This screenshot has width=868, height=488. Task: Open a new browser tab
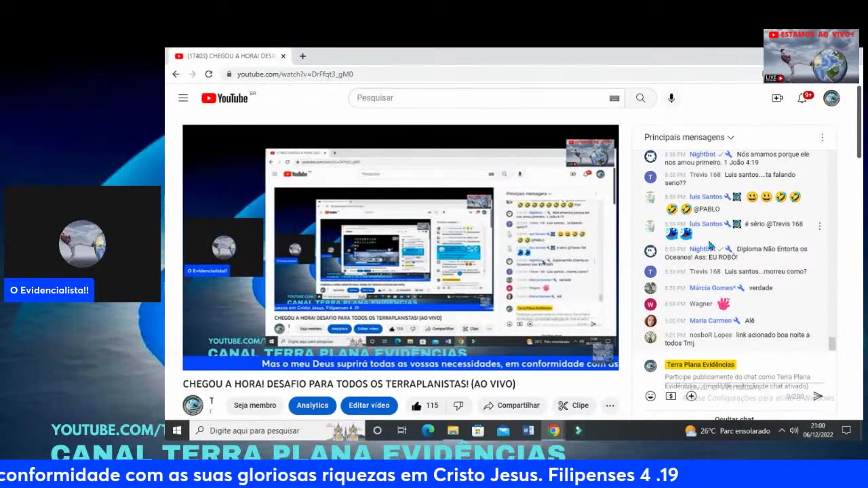point(303,56)
